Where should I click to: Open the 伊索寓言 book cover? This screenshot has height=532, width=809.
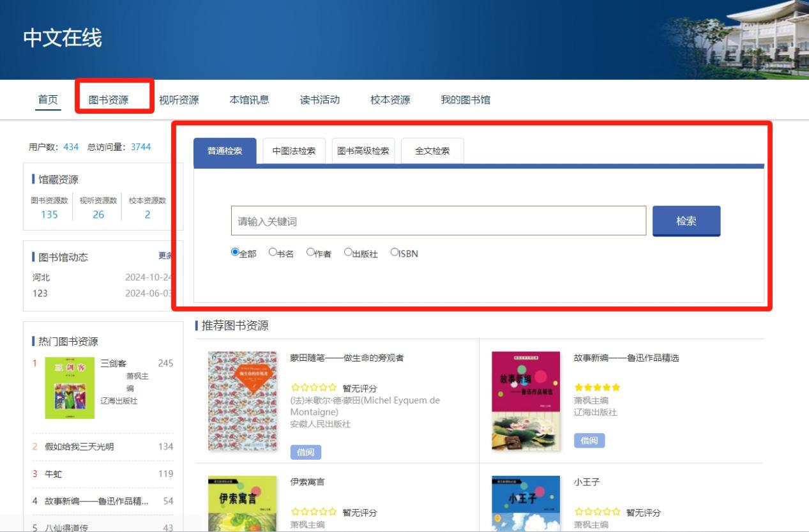point(242,503)
